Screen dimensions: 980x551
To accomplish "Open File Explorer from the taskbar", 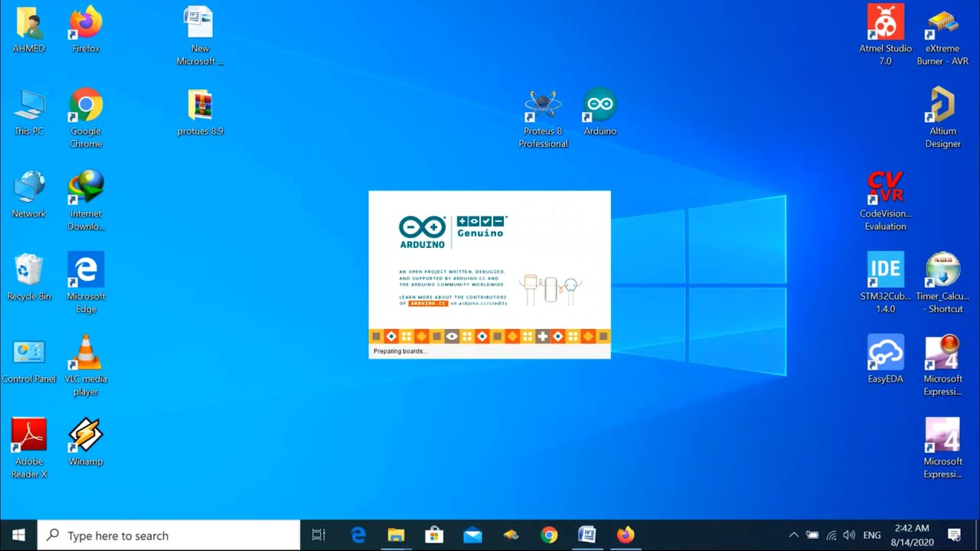I will point(396,536).
